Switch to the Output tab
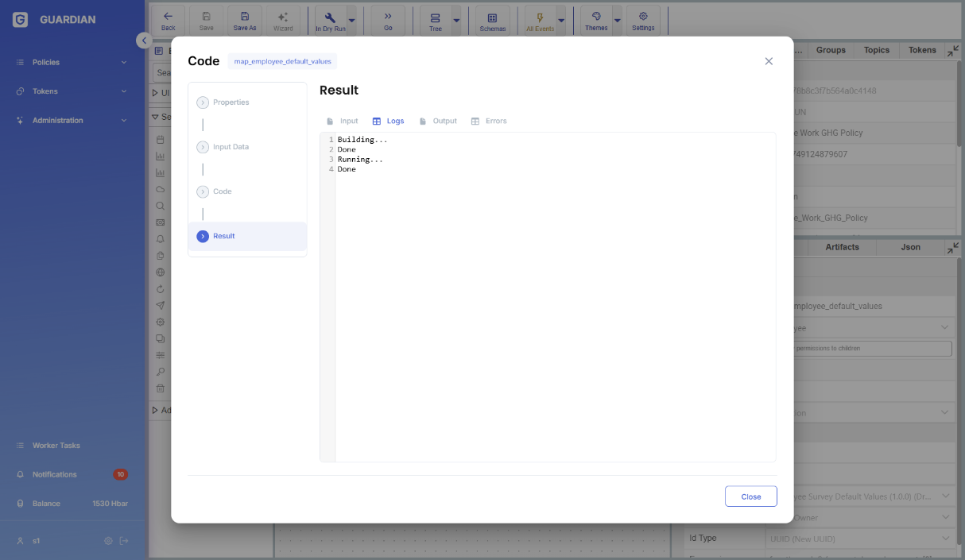 point(438,122)
